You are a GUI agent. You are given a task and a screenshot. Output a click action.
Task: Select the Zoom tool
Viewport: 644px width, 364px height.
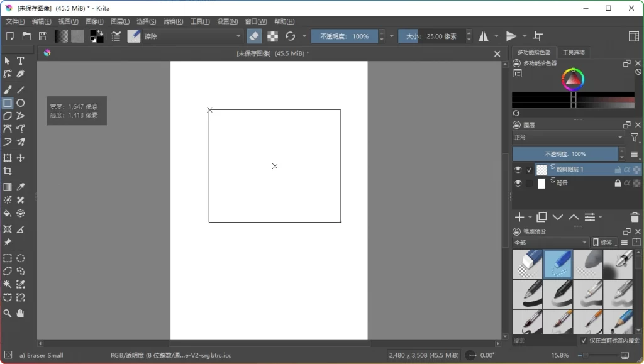point(8,314)
